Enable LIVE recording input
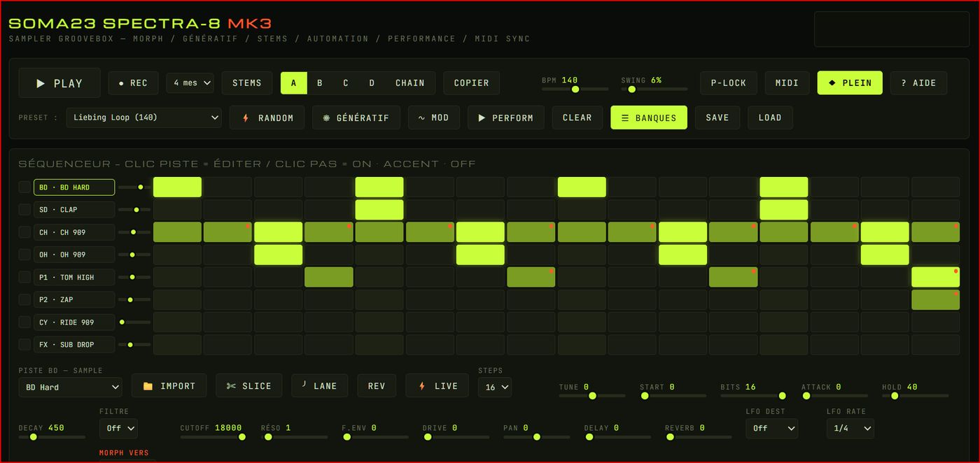This screenshot has height=463, width=980. (x=437, y=385)
